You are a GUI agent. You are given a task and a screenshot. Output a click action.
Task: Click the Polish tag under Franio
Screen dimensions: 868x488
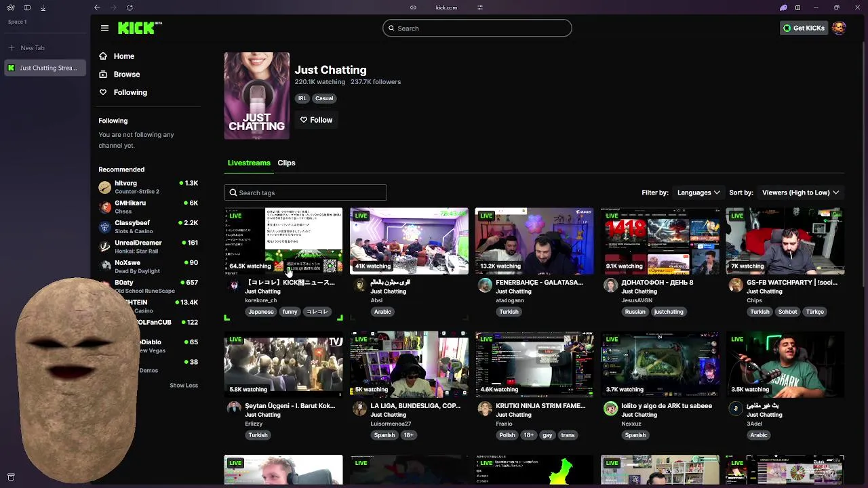[x=507, y=435]
